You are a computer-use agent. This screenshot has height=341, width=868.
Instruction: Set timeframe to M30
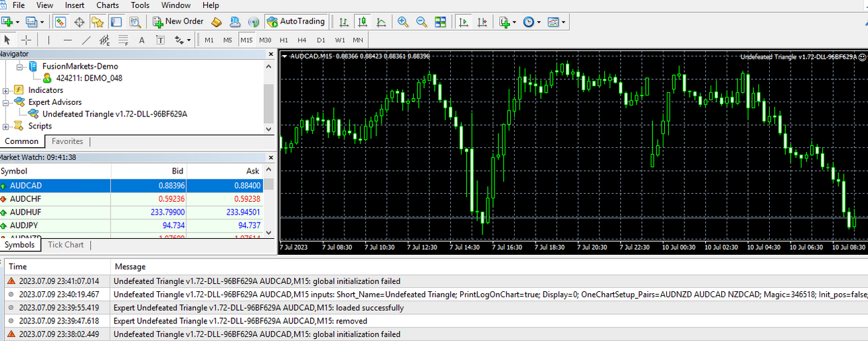click(265, 40)
